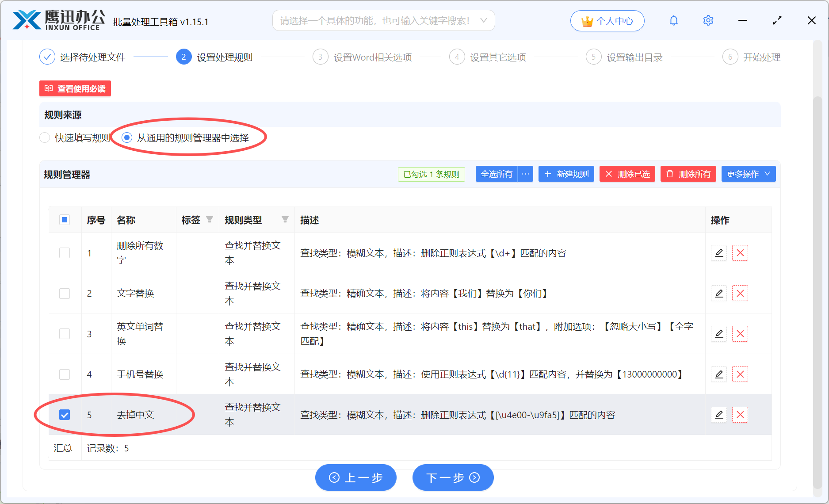Open notifications bell icon
The image size is (829, 504).
point(673,21)
